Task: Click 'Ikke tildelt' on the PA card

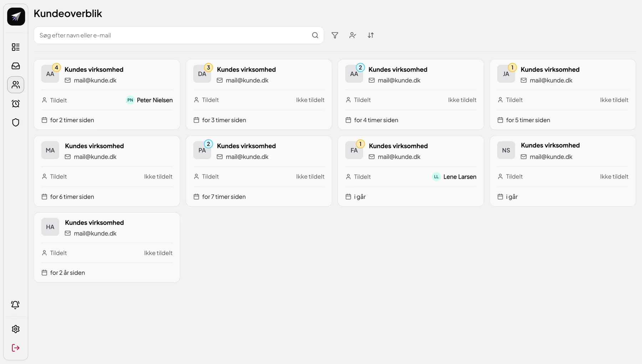Action: point(310,177)
